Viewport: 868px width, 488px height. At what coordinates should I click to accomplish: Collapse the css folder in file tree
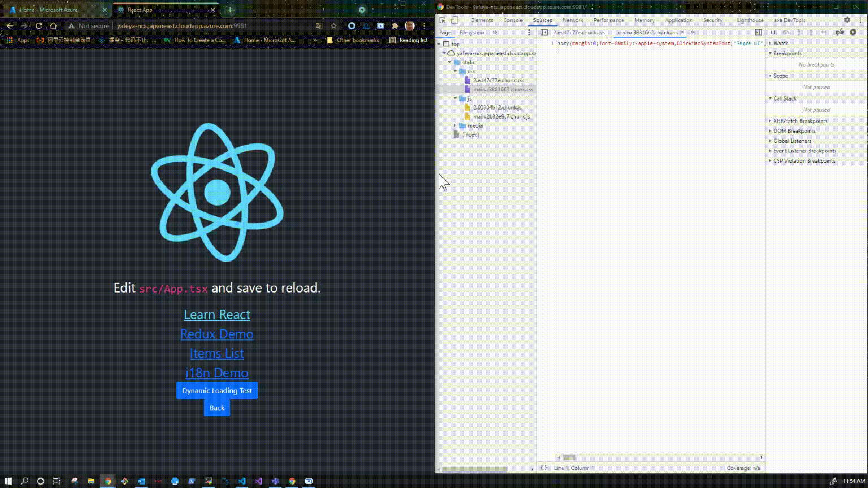455,71
